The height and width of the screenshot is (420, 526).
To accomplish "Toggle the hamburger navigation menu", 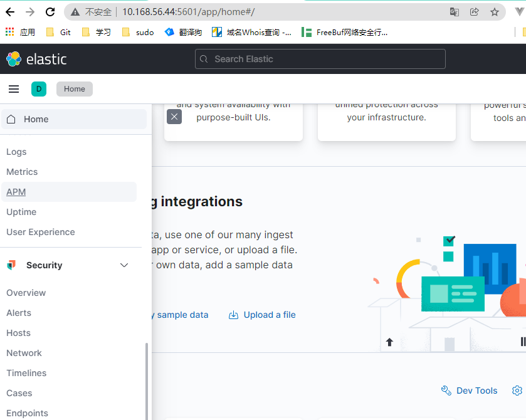I will tap(14, 89).
